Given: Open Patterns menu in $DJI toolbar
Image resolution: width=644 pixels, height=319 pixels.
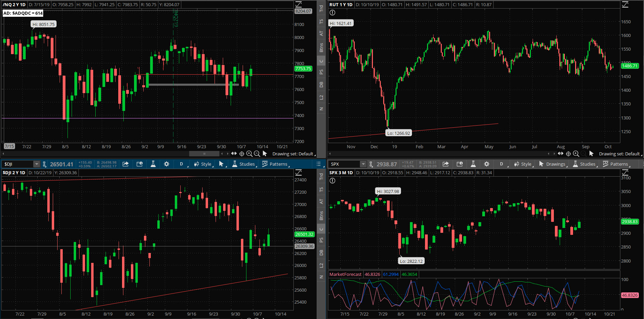Looking at the screenshot, I should [276, 164].
